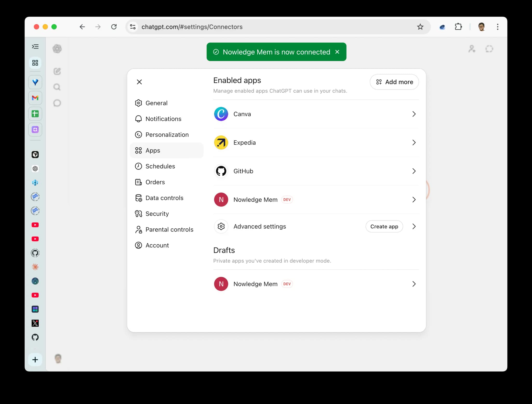Viewport: 532px width, 404px height.
Task: Open the X (Twitter) icon in sidebar
Action: pyautogui.click(x=35, y=323)
